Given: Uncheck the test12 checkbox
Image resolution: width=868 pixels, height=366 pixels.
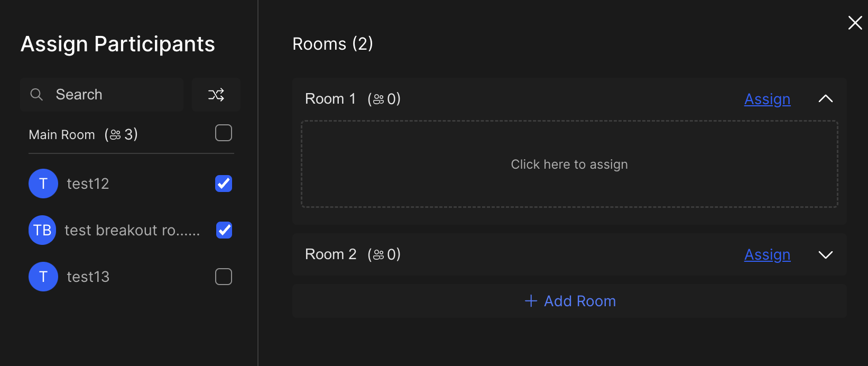Looking at the screenshot, I should tap(223, 184).
